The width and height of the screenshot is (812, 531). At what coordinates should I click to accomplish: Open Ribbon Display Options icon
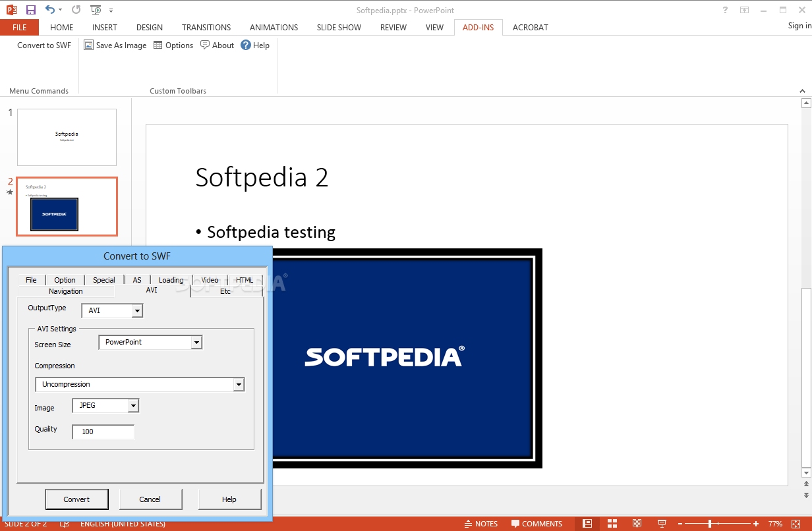click(744, 10)
